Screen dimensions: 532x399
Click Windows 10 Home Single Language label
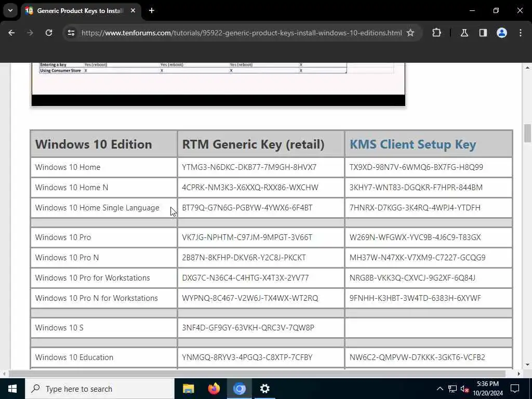coord(97,208)
